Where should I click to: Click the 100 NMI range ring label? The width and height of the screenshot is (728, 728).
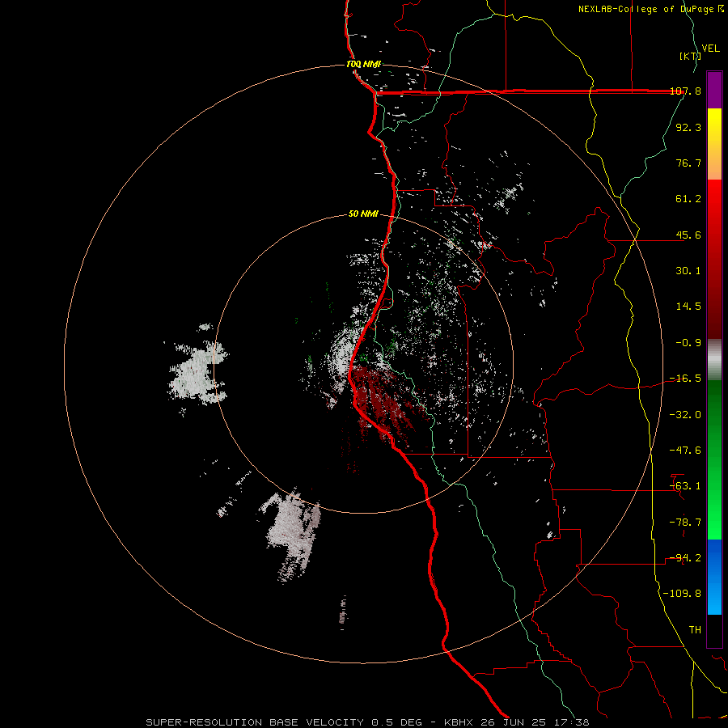(x=364, y=64)
